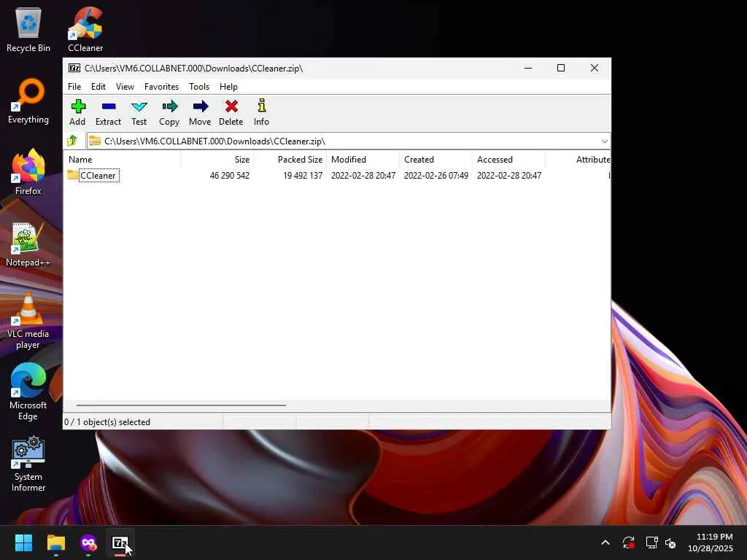Sort by the Accessed column header
The height and width of the screenshot is (560, 747).
point(508,160)
